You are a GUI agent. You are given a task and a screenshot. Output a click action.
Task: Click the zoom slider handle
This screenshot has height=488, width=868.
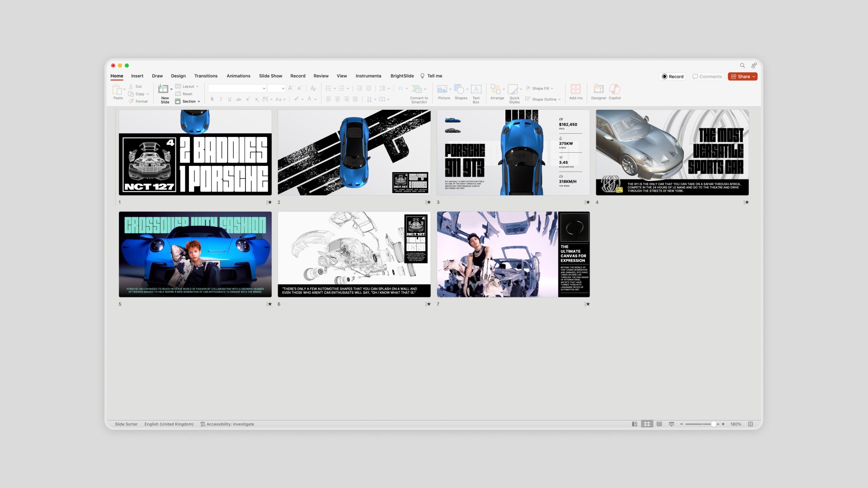coord(713,424)
